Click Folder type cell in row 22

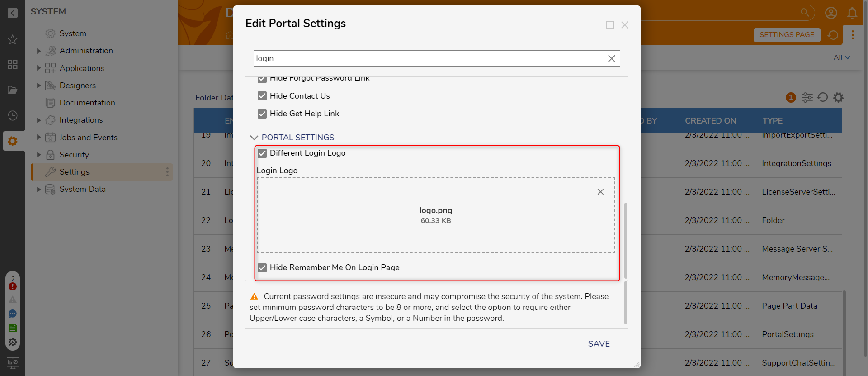(773, 220)
